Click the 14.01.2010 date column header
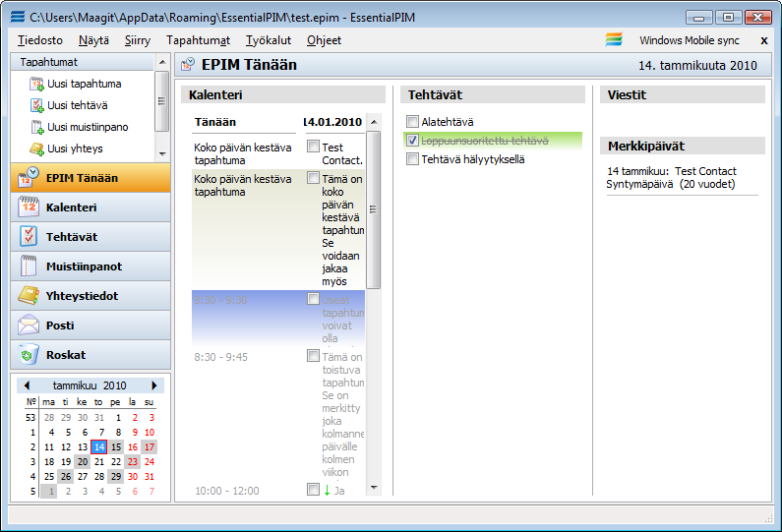Viewport: 782px width, 532px height. (x=332, y=122)
